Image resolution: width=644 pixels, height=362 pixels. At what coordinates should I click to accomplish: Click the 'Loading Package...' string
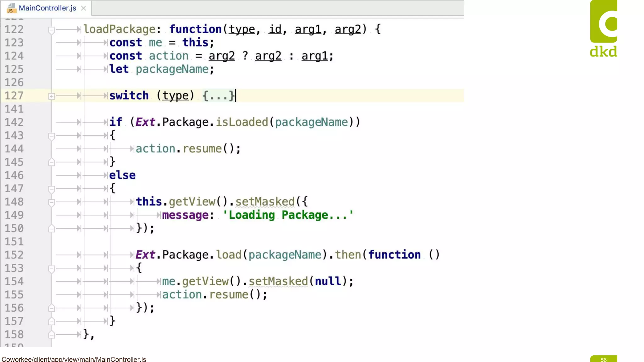click(x=288, y=215)
